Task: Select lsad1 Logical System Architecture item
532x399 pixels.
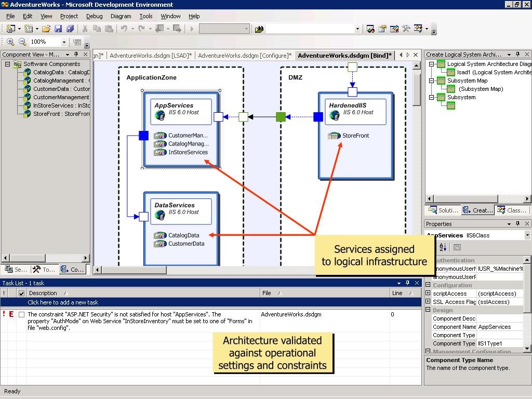Action: pos(494,72)
